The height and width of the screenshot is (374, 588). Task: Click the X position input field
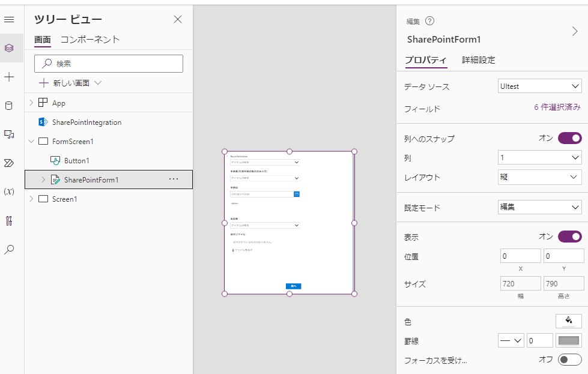click(x=521, y=256)
